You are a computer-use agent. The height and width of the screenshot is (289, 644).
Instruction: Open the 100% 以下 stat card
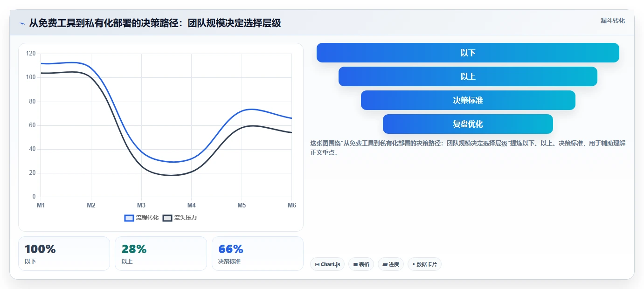click(x=64, y=254)
